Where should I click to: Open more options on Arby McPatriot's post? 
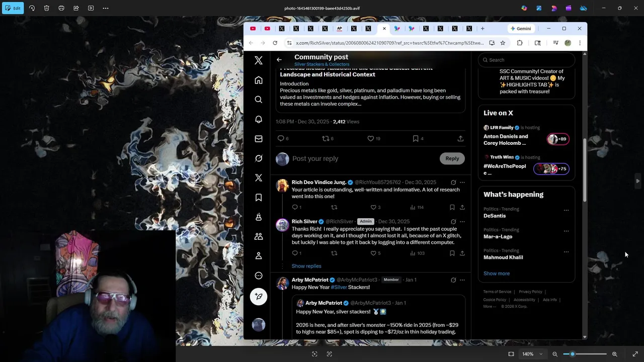point(462,280)
